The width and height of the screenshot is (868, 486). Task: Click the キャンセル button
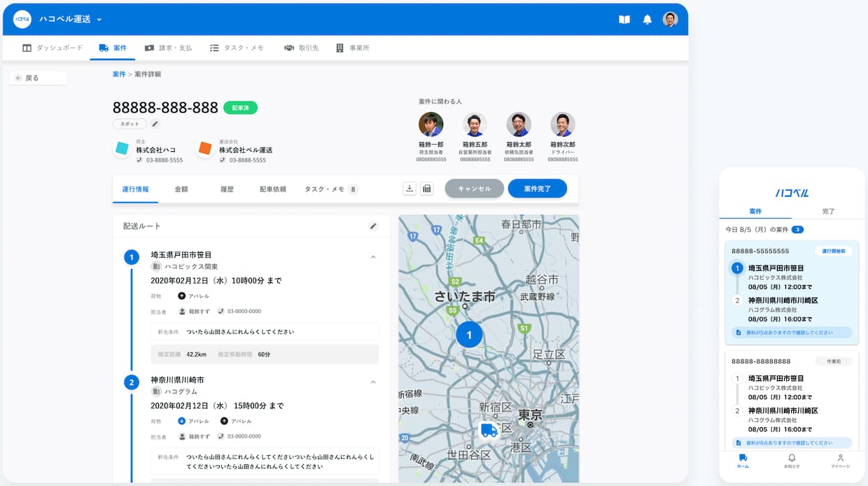click(475, 188)
